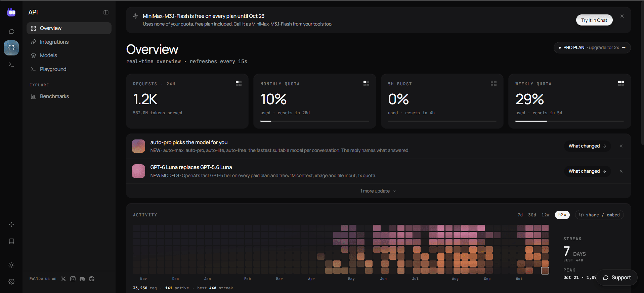Viewport: 644px width, 293px height.
Task: Switch activity range to 7d
Action: (520, 215)
